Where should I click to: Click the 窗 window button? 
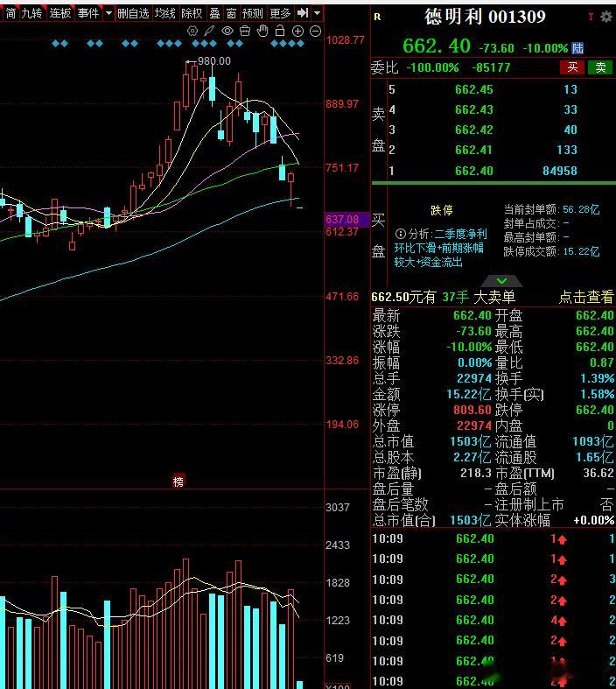[231, 14]
